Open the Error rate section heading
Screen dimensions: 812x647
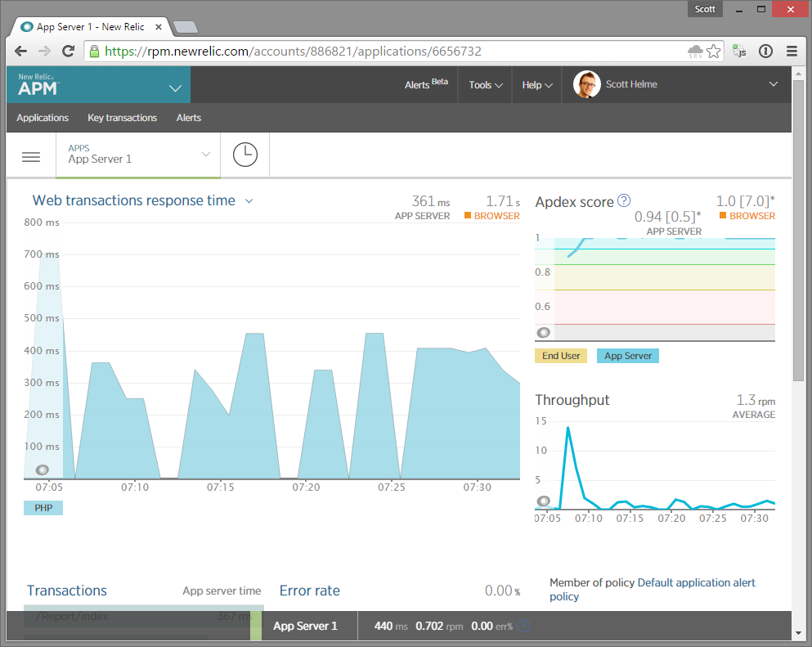tap(310, 591)
